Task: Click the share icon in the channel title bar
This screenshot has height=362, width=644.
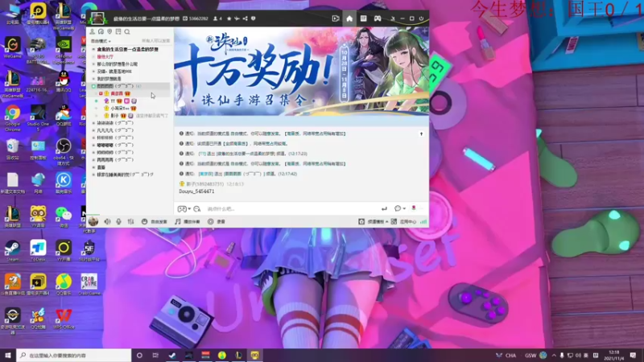Action: tap(246, 19)
